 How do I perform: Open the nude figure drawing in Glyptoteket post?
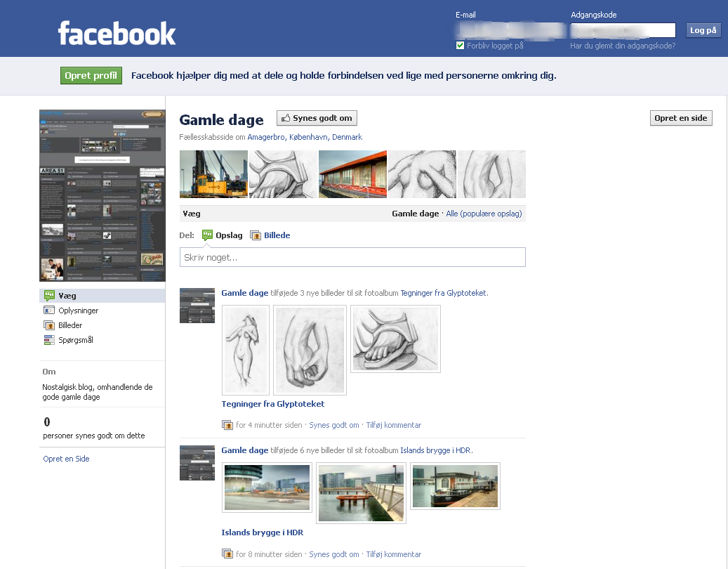click(246, 351)
